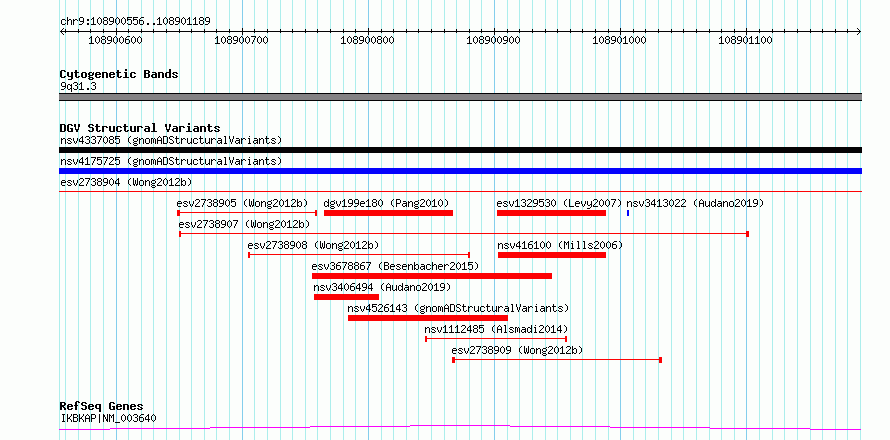Click ruler position 108900600
The width and height of the screenshot is (890, 440).
click(116, 40)
